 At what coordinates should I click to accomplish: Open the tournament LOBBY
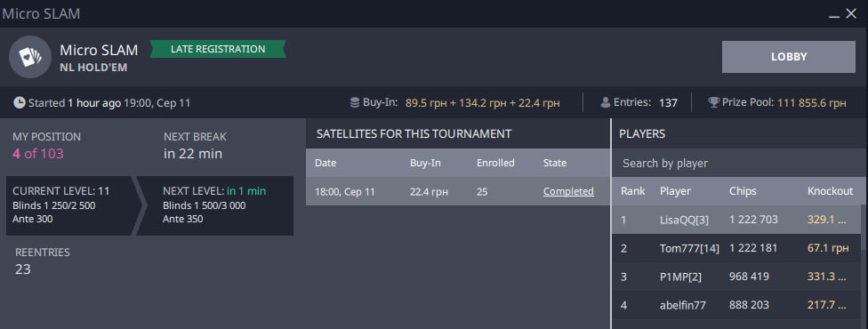coord(788,57)
